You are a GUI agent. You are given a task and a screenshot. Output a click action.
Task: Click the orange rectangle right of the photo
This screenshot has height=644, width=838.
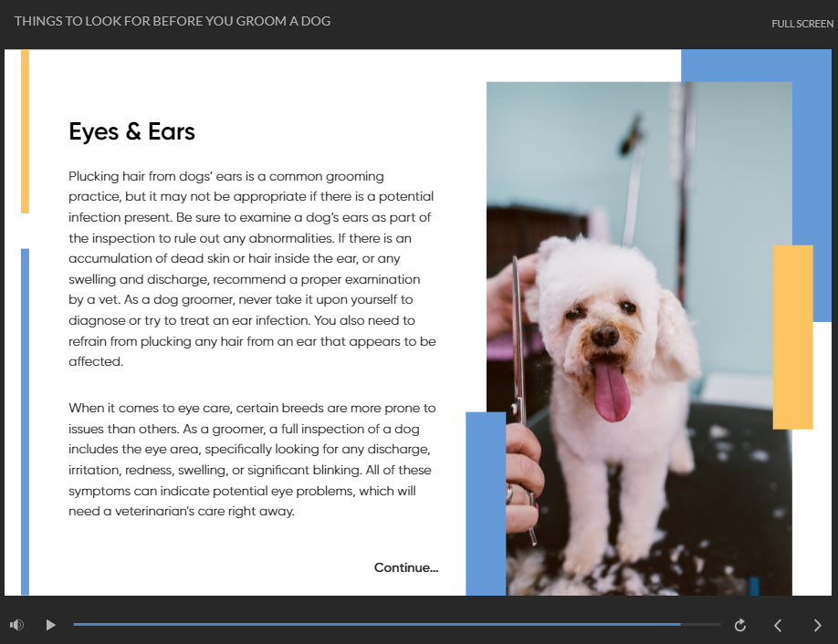point(792,336)
